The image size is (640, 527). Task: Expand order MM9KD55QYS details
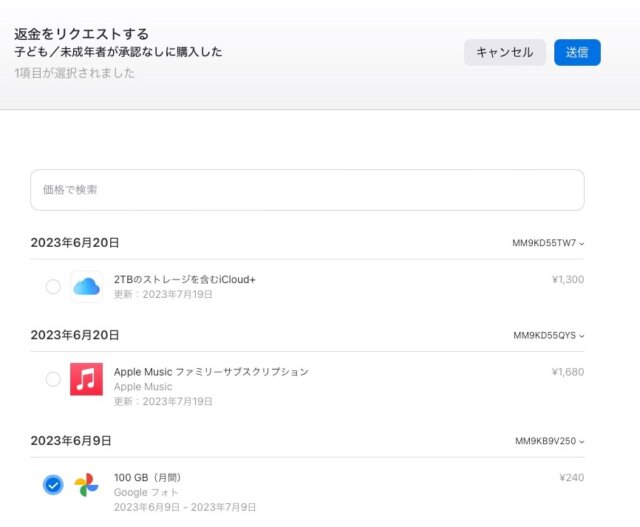[x=549, y=335]
